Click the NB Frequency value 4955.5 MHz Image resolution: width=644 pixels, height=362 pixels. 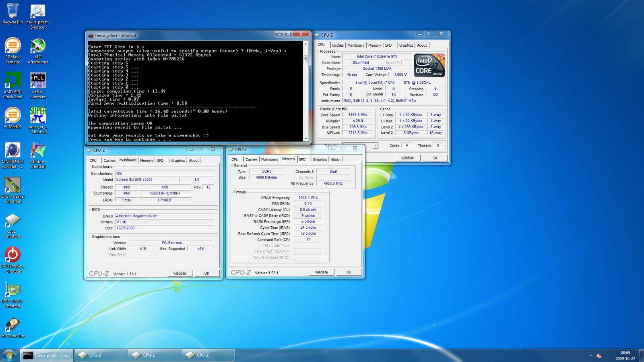coord(333,183)
